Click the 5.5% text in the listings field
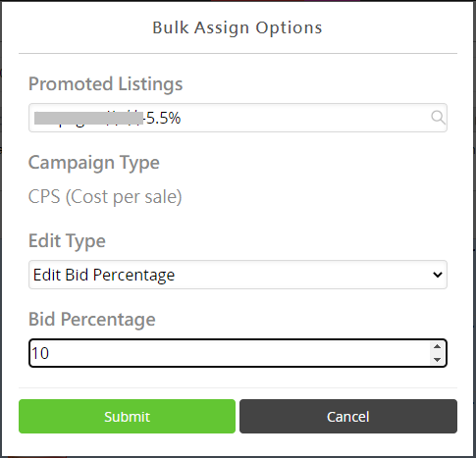The width and height of the screenshot is (476, 458). pyautogui.click(x=163, y=118)
